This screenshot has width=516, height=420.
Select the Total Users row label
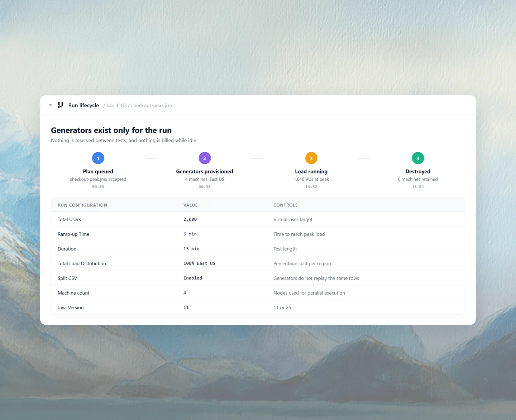pyautogui.click(x=69, y=220)
